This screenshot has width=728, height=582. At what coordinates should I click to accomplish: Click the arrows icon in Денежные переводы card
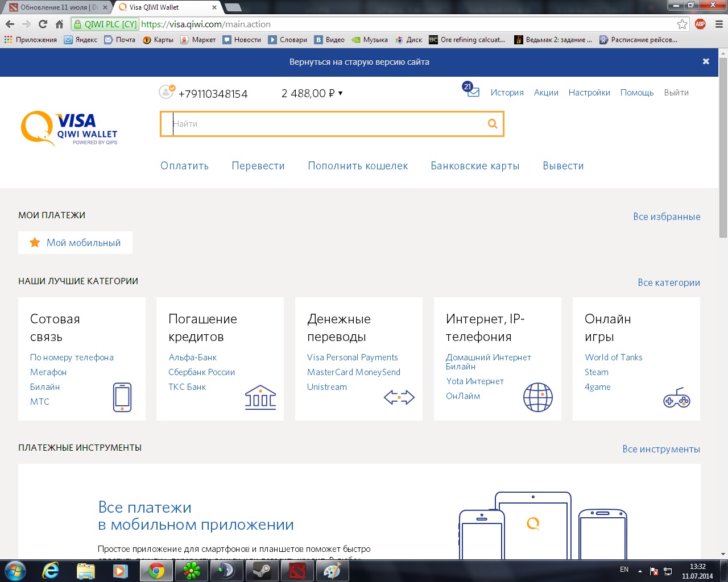pos(399,397)
